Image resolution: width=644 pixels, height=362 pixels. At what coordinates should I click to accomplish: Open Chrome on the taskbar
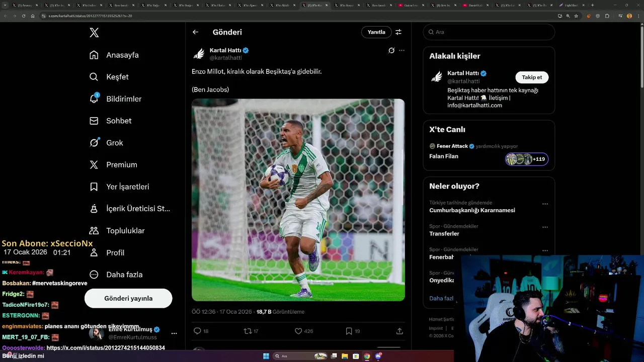click(367, 356)
